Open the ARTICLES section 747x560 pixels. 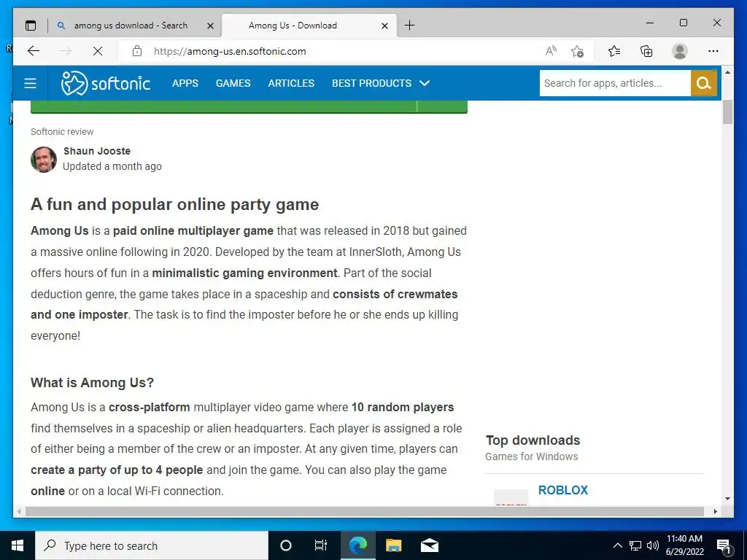coord(291,83)
